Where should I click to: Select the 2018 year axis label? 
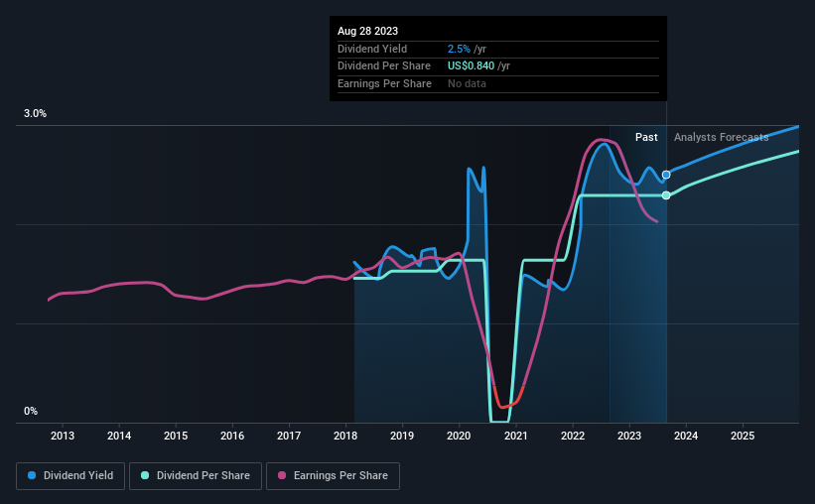point(345,436)
